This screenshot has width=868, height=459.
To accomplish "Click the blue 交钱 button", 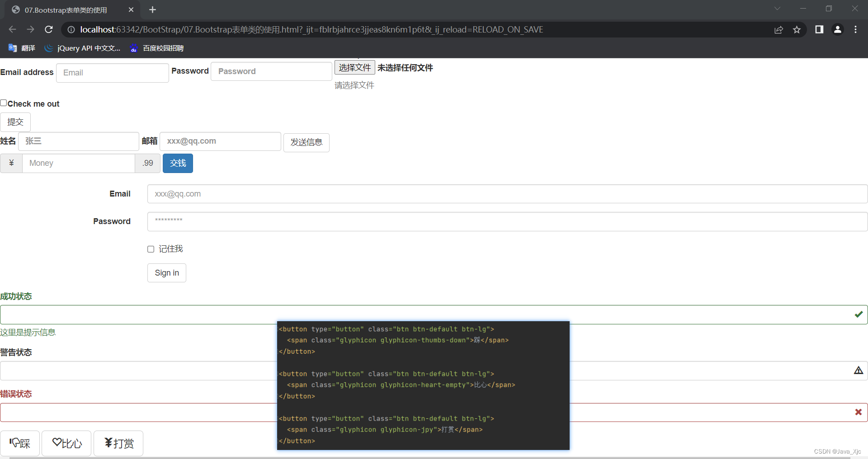I will click(x=178, y=163).
